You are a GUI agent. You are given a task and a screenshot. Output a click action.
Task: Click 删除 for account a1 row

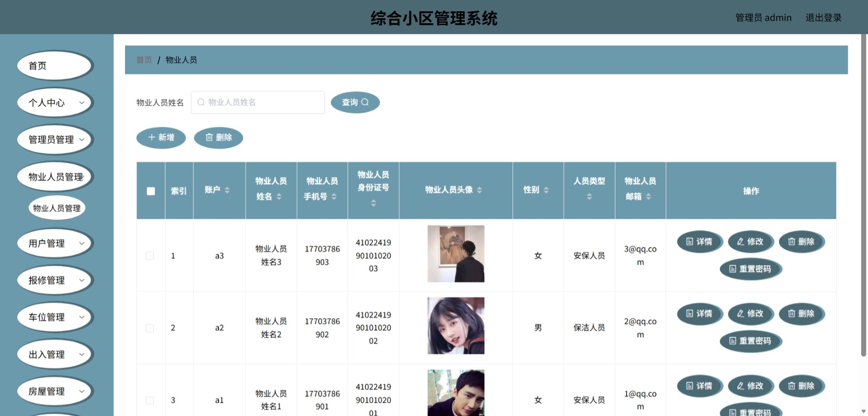point(801,386)
